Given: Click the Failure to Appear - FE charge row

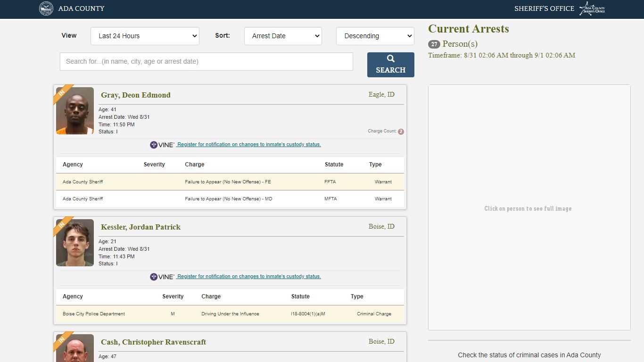Looking at the screenshot, I should tap(230, 182).
